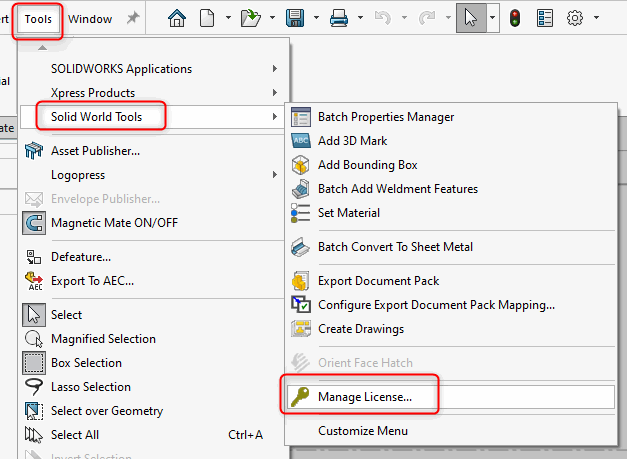Toggle Magnetic Mate ON/OFF
Image resolution: width=627 pixels, height=459 pixels.
pyautogui.click(x=114, y=222)
